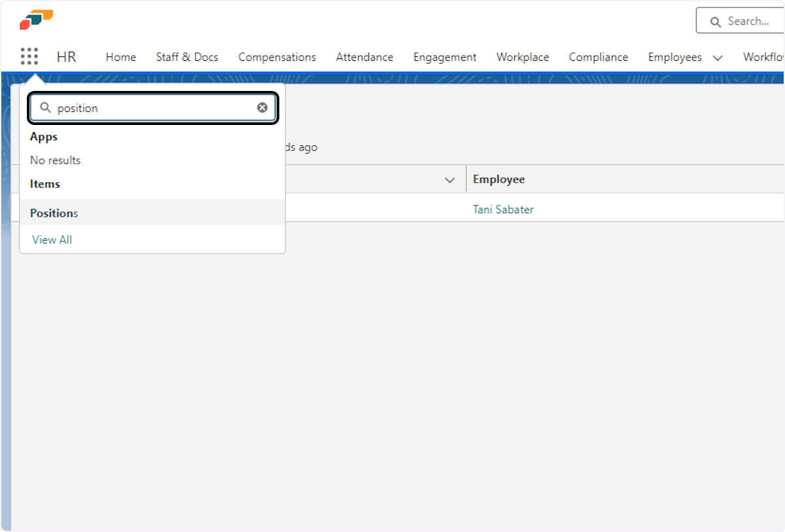Screen dimensions: 785x532
Task: Click the Employees navigation tab
Action: click(674, 57)
